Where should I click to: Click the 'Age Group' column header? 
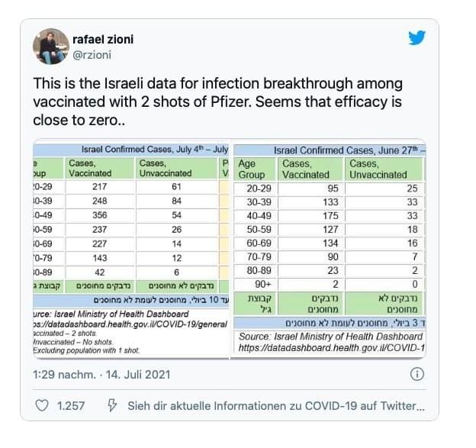point(252,168)
